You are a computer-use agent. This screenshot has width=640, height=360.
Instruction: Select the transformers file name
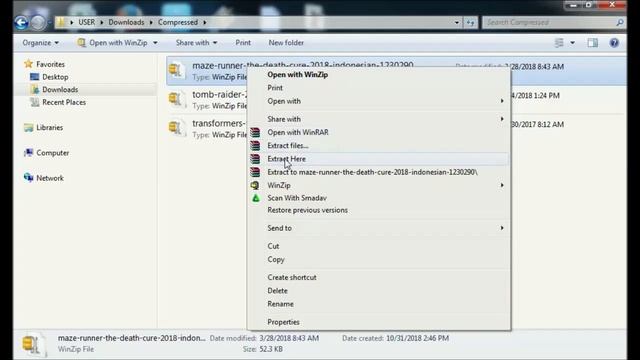(220, 123)
